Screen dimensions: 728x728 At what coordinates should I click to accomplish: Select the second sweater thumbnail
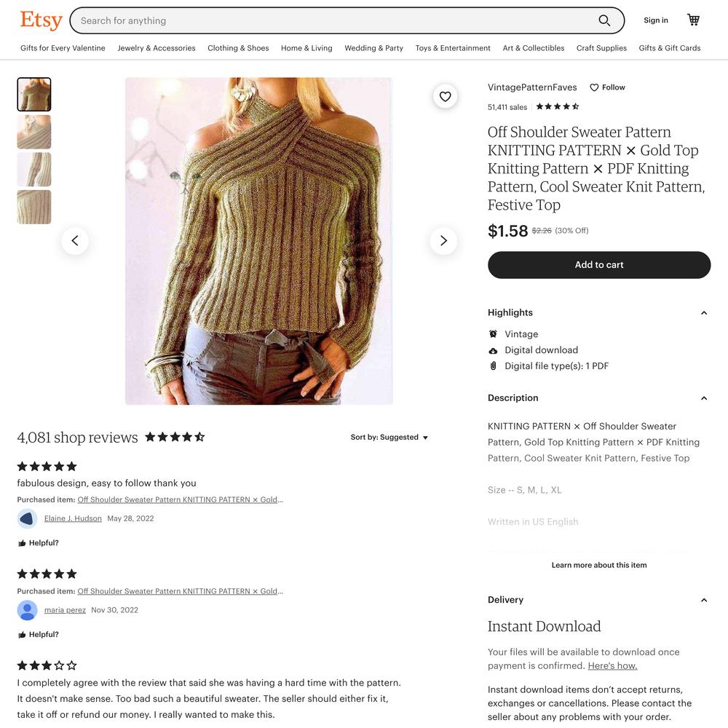coord(34,132)
